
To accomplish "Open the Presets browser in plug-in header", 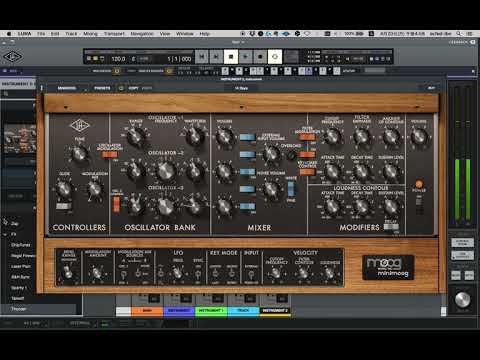I will pos(102,88).
